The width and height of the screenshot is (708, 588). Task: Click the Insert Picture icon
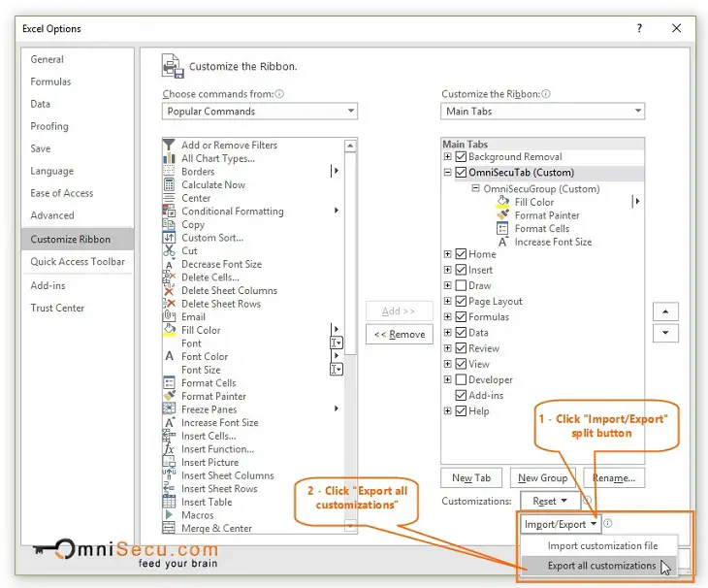169,462
